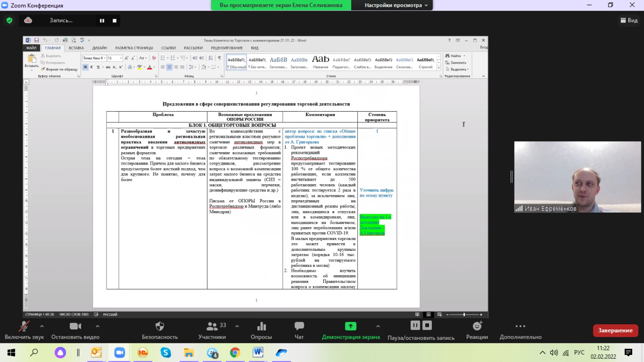
Task: Toggle subscript formatting
Action: [114, 67]
